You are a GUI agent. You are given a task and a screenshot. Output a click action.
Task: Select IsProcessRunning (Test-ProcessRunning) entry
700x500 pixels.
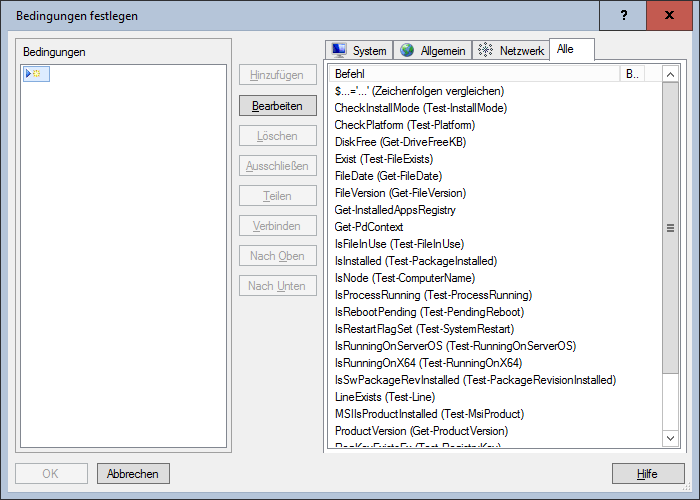click(x=433, y=295)
